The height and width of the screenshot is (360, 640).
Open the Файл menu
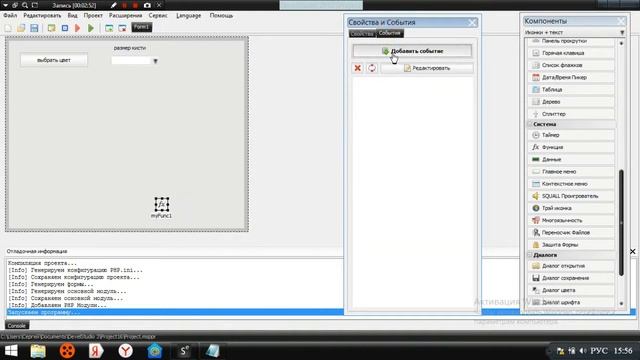pyautogui.click(x=10, y=16)
